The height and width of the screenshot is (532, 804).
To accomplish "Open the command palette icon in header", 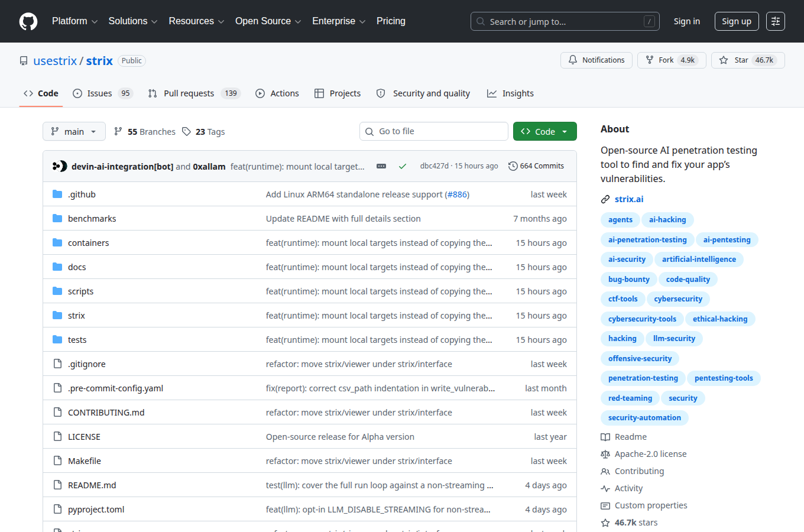I will [x=776, y=21].
